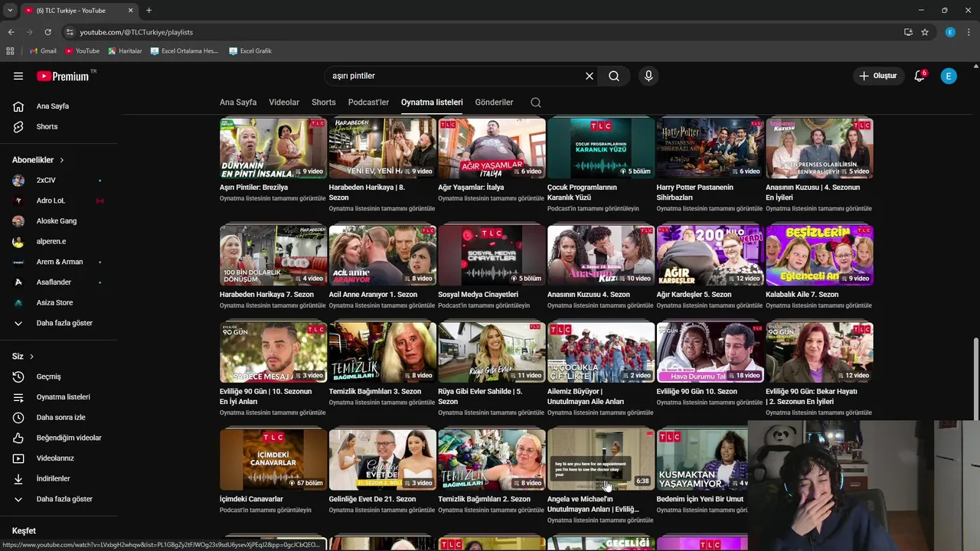The image size is (980, 551).
Task: Open İçimdeki Canavarlar podcast title
Action: tap(251, 499)
